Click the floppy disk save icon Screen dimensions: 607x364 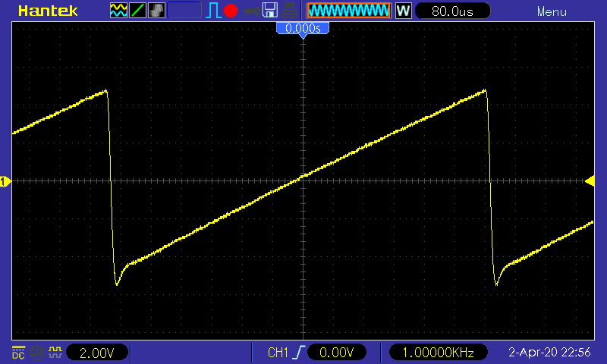click(x=270, y=11)
